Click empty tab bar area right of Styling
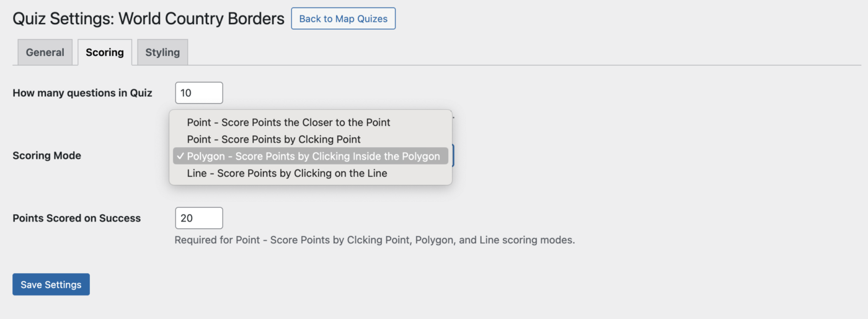This screenshot has width=868, height=319. tap(496, 53)
